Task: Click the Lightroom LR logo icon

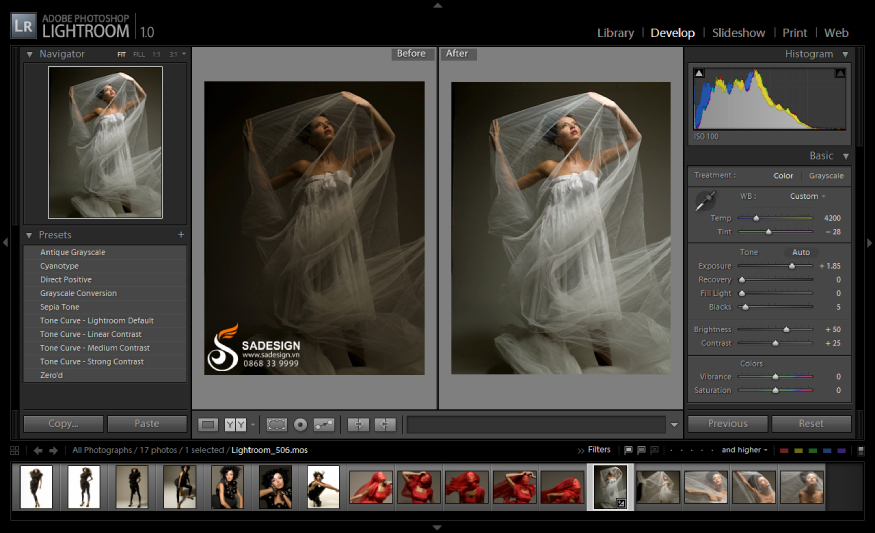Action: [23, 26]
